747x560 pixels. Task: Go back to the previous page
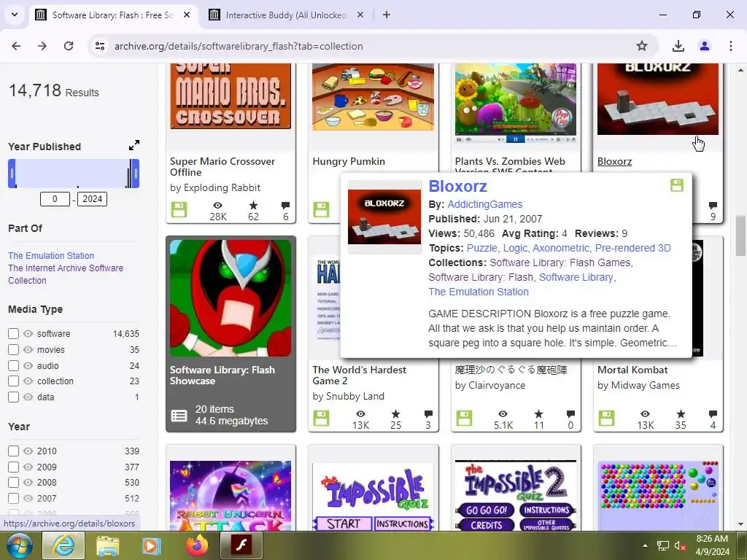coord(16,46)
